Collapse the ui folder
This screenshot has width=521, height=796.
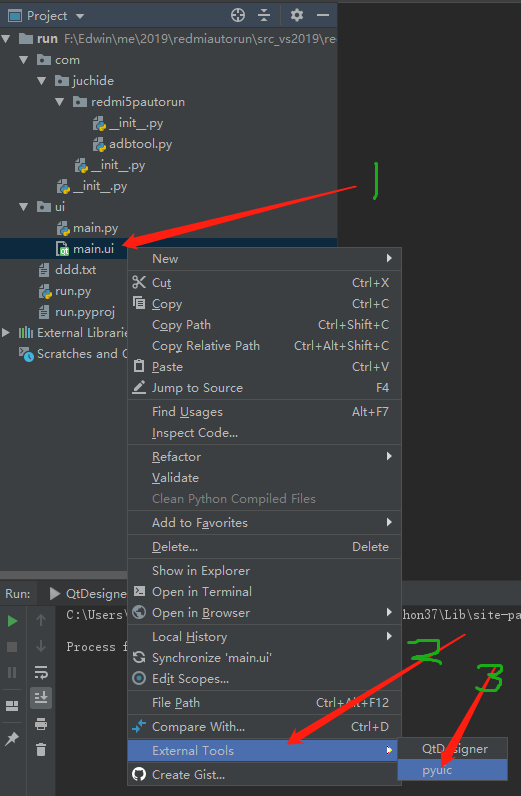pos(24,207)
